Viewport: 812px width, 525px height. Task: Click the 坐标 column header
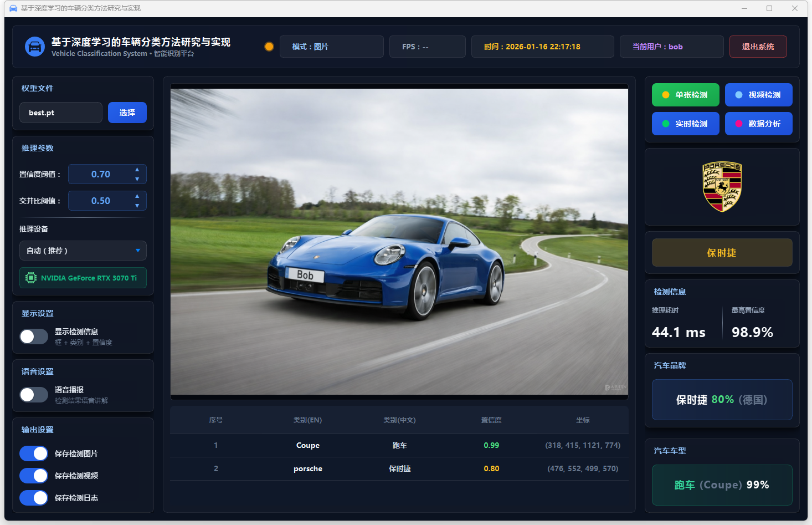(x=583, y=420)
